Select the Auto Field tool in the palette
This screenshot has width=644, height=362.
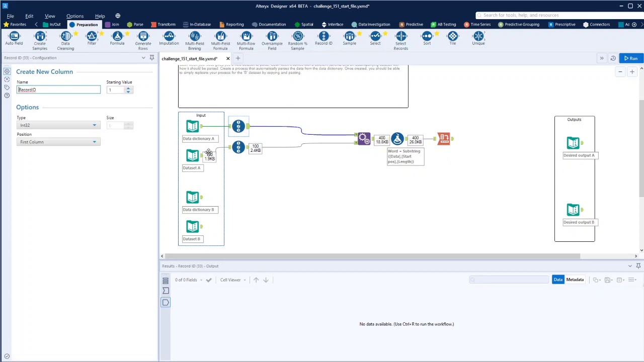pos(14,39)
